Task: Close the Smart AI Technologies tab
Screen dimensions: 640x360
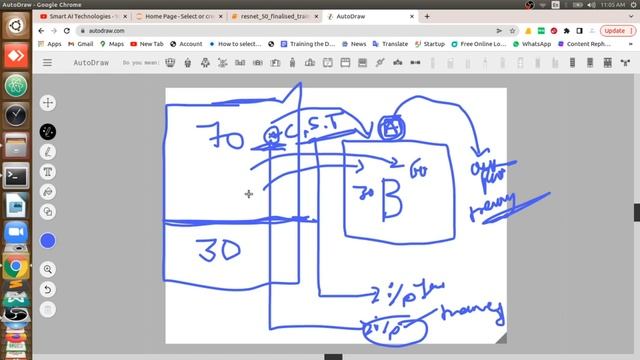Action: tap(125, 16)
